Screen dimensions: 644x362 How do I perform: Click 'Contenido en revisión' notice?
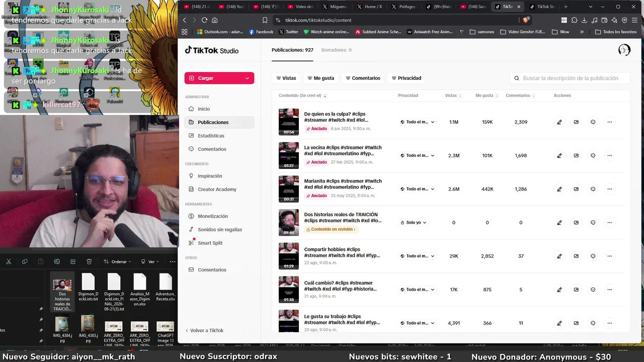tap(331, 229)
